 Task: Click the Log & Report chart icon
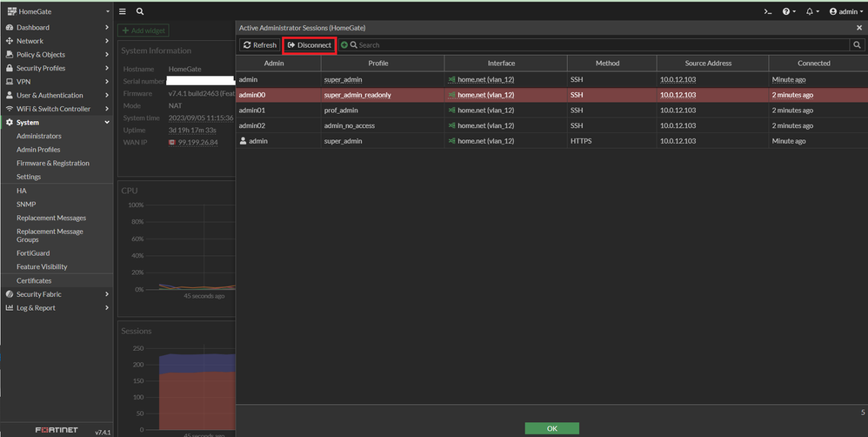point(10,307)
